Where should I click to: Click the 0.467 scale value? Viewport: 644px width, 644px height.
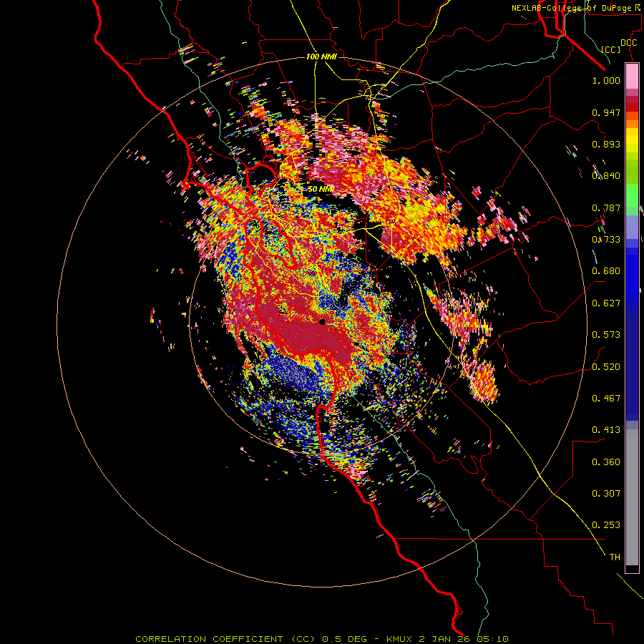point(606,399)
